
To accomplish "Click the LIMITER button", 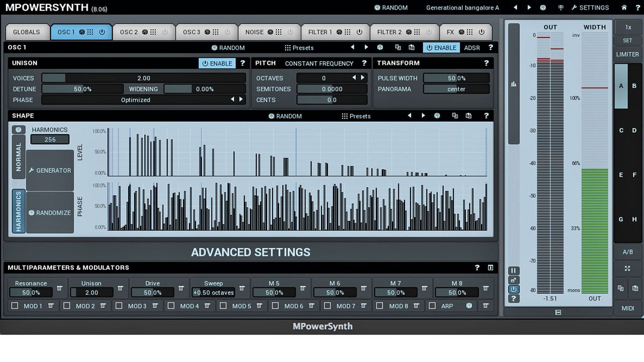I will point(627,54).
